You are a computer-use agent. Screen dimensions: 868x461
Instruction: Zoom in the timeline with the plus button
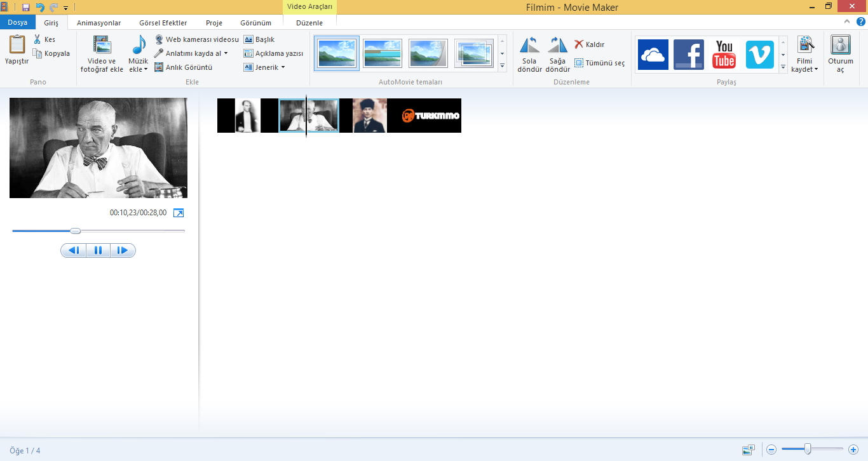coord(853,450)
